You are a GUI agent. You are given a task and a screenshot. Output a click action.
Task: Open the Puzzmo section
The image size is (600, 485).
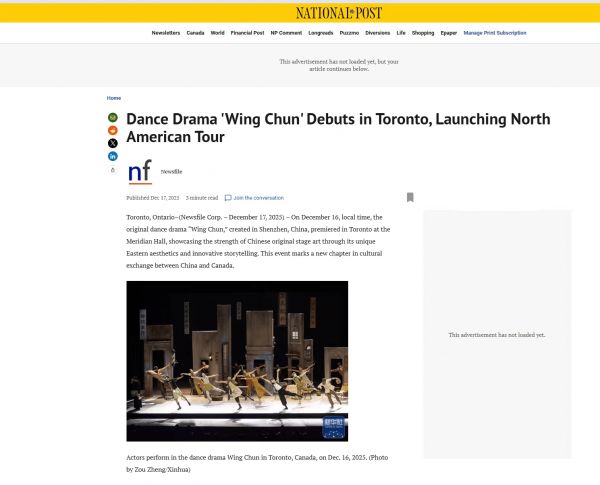349,33
